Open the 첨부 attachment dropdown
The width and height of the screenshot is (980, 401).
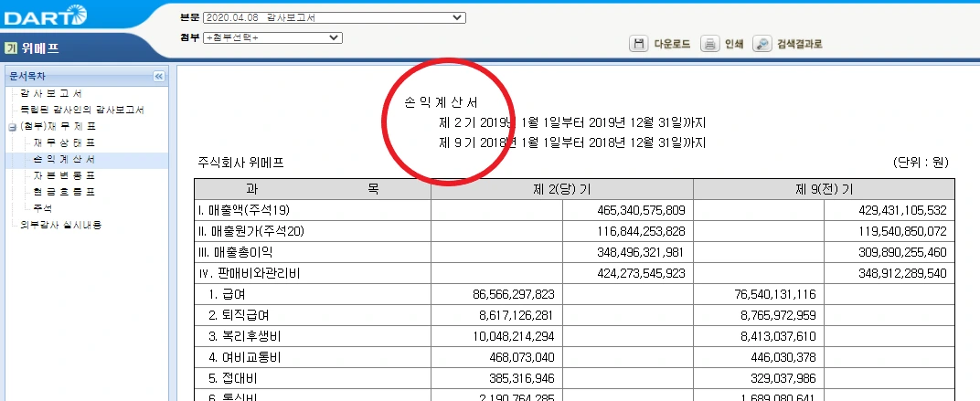pos(272,37)
